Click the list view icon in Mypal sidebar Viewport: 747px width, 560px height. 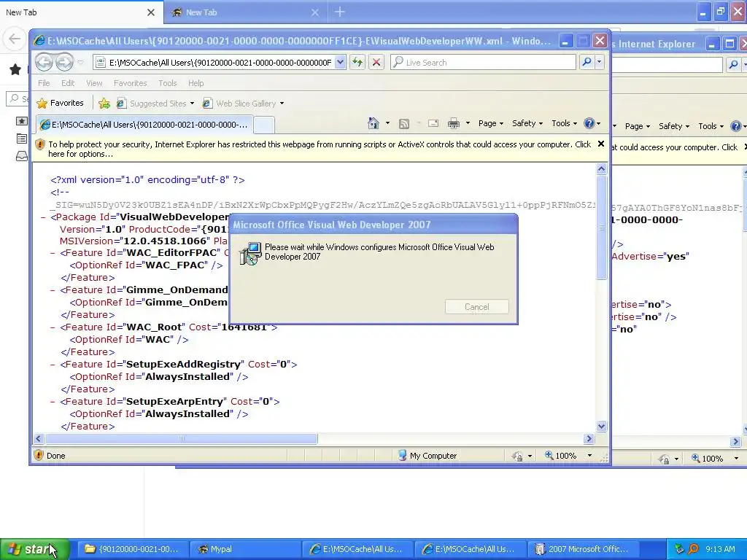click(x=21, y=139)
